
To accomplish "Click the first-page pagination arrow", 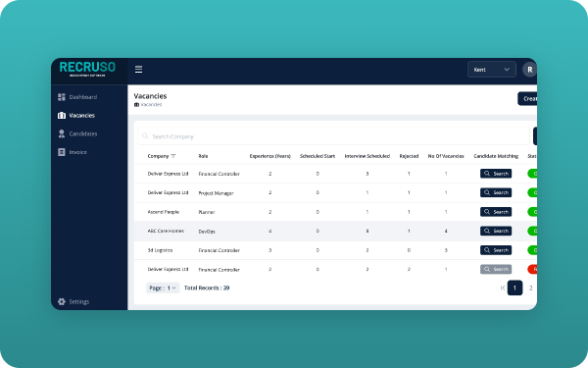I will tap(503, 288).
